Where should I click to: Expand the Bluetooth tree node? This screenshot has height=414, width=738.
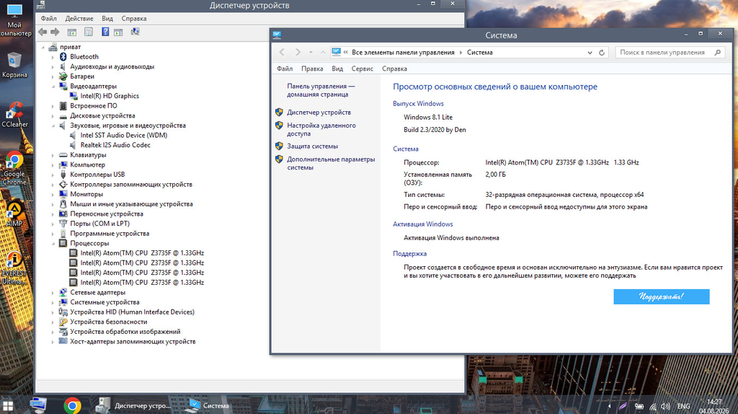point(53,56)
